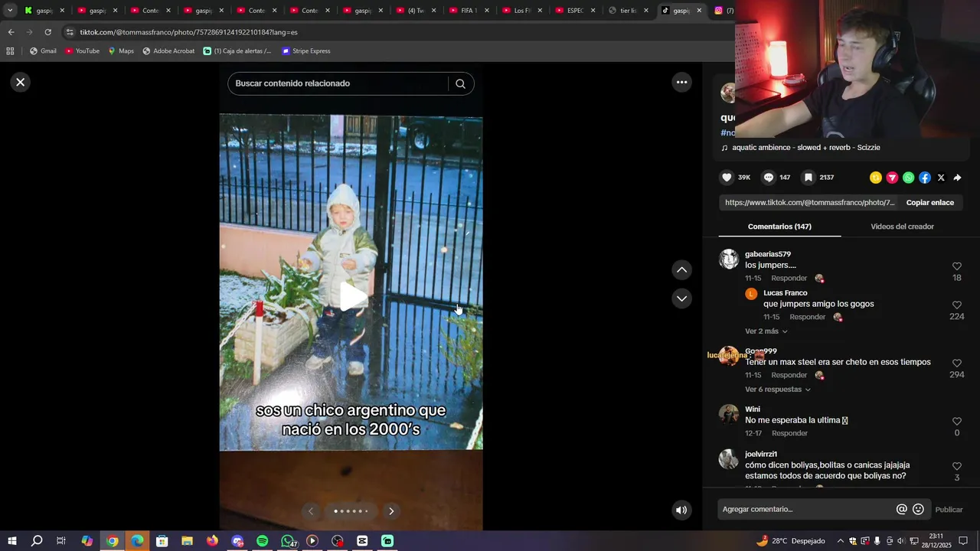Screen dimensions: 980x551
Task: Switch to the FIFA browser tab
Action: click(470, 11)
